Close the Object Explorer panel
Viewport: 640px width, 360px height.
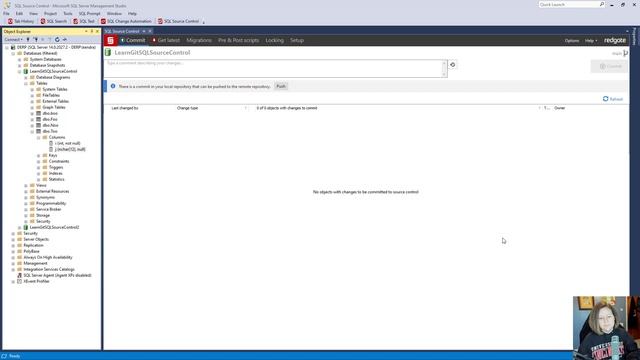(x=97, y=31)
